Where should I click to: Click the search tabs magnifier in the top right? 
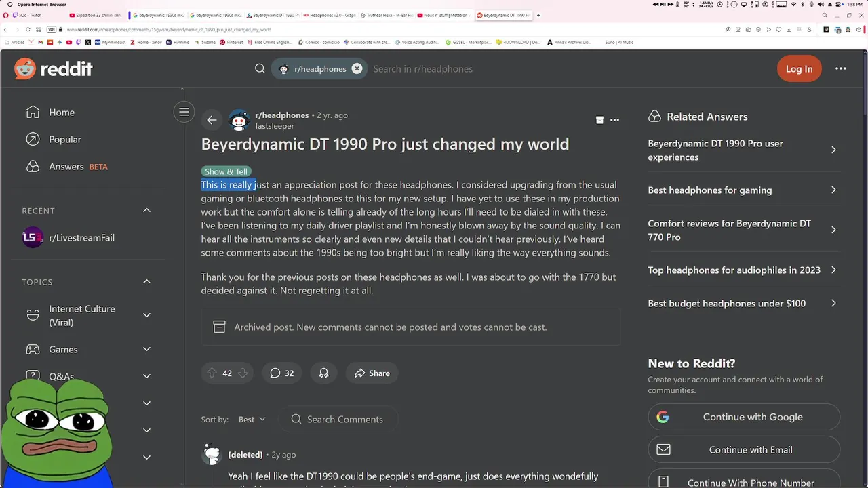825,15
